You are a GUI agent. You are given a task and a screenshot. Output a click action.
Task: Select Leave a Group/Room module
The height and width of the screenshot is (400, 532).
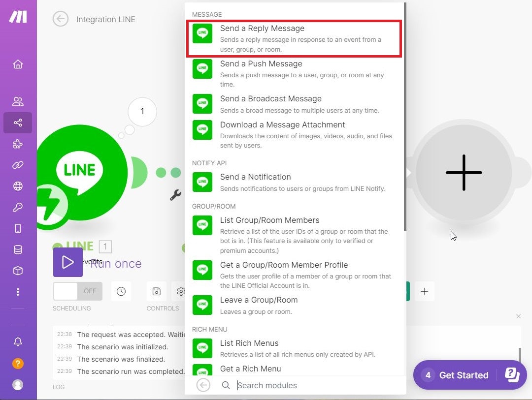[x=294, y=306]
